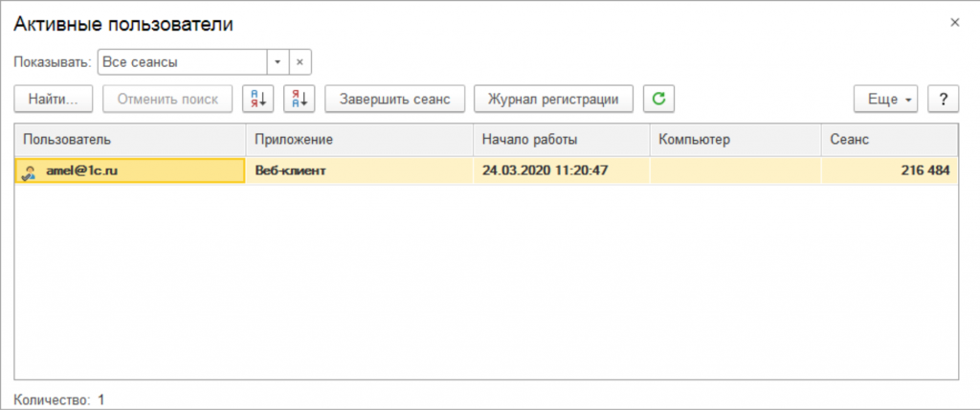The width and height of the screenshot is (980, 410).
Task: Clear the Показывать filter with the x button
Action: 300,61
